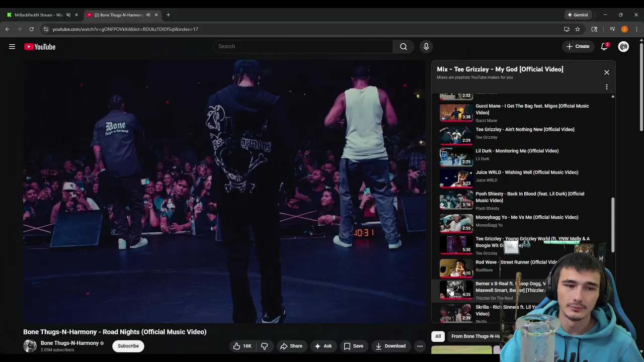The height and width of the screenshot is (362, 644).
Task: Click the Juice WRLD Wishing Well thumbnail
Action: [456, 178]
